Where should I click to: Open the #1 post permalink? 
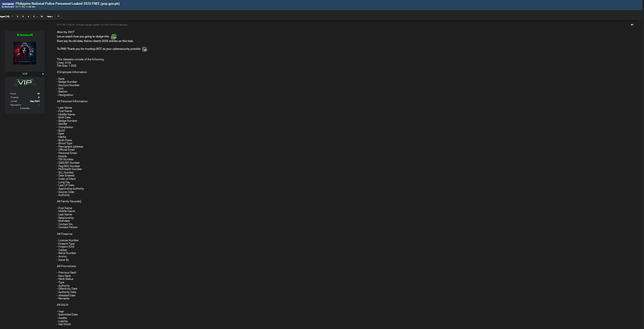pyautogui.click(x=632, y=25)
